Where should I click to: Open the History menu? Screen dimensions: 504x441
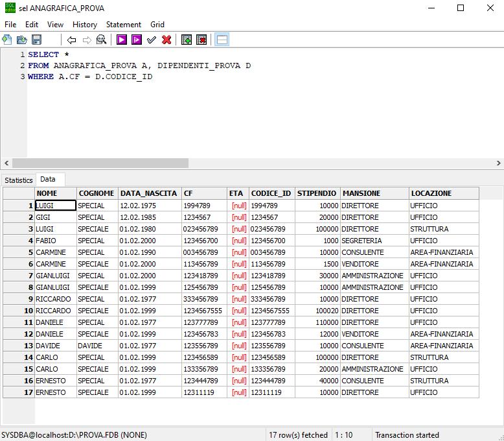[85, 25]
